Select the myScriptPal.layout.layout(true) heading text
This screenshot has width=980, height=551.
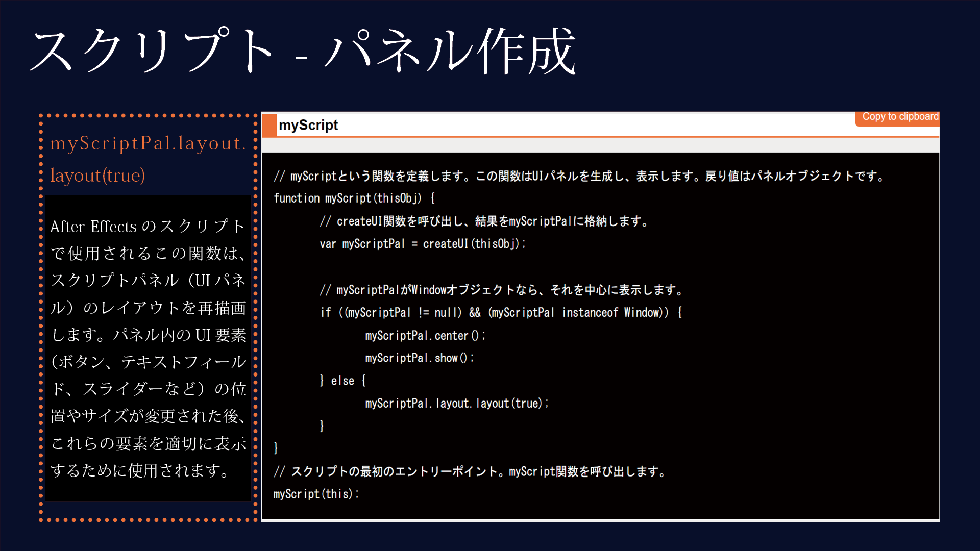(x=148, y=158)
